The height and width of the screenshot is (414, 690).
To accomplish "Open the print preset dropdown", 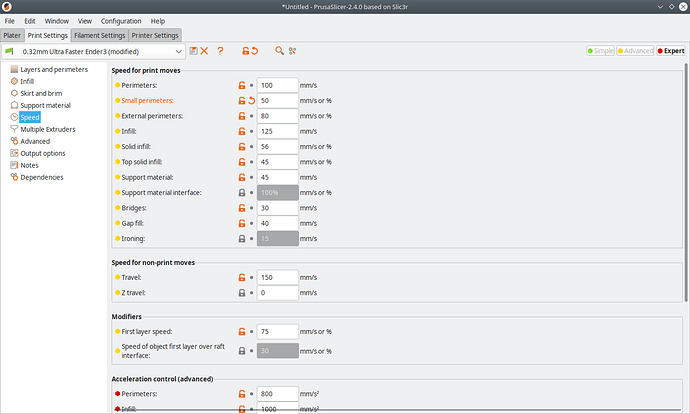I will [x=93, y=51].
